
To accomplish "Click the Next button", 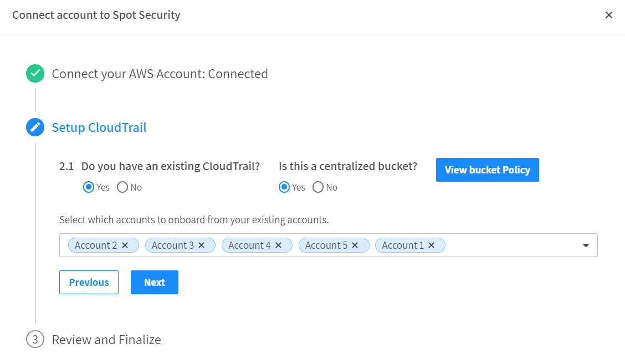I will 155,283.
